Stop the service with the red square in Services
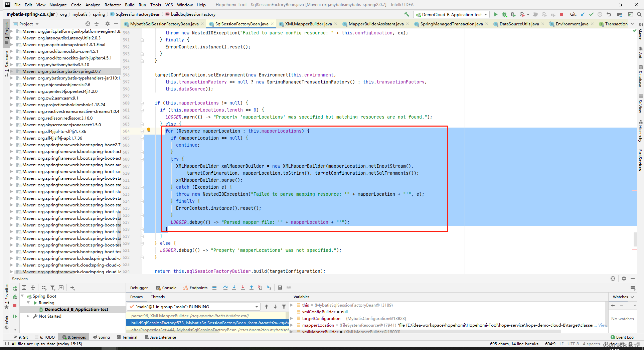 15,306
